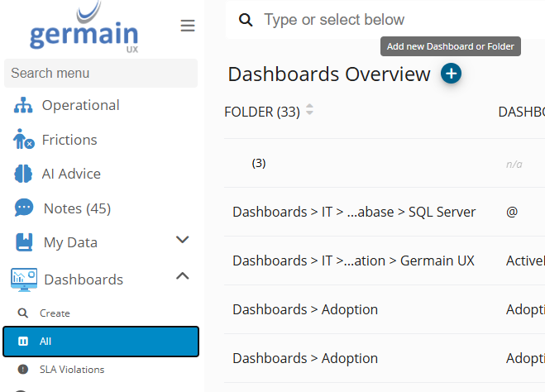Open Dashboards > IT > Germain UX folder row
This screenshot has width=545, height=392.
(353, 261)
